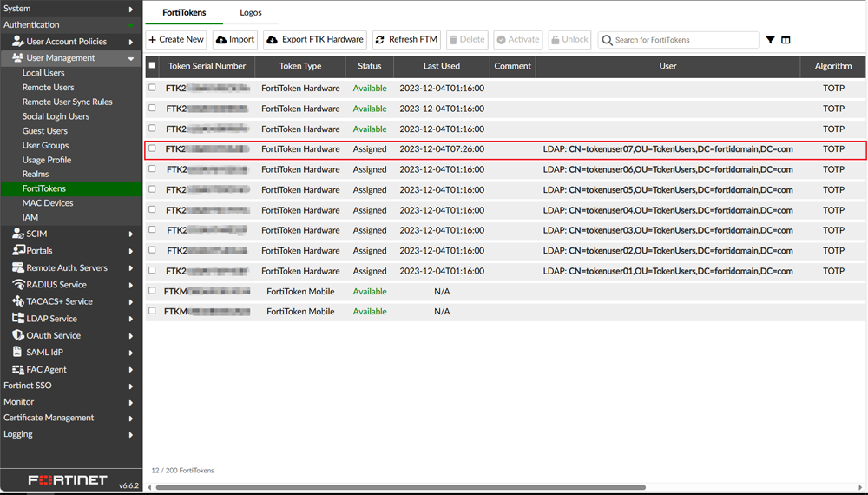Click the filter funnel icon

[770, 40]
